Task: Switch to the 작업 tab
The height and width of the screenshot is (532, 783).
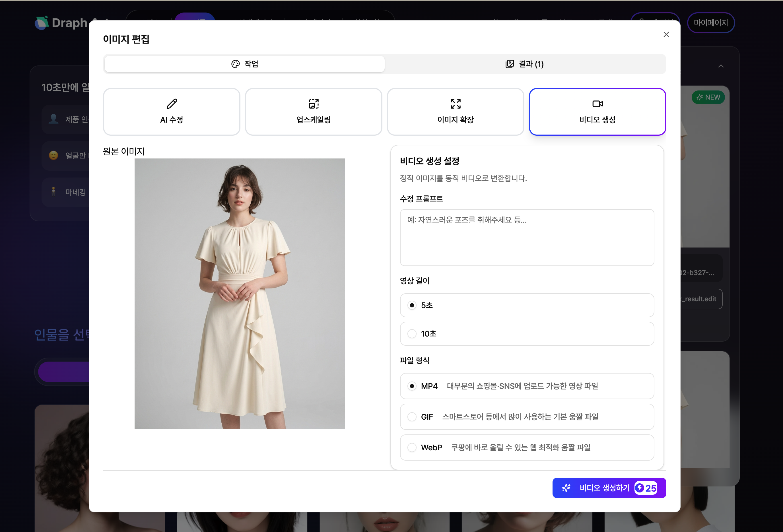Action: (x=244, y=64)
